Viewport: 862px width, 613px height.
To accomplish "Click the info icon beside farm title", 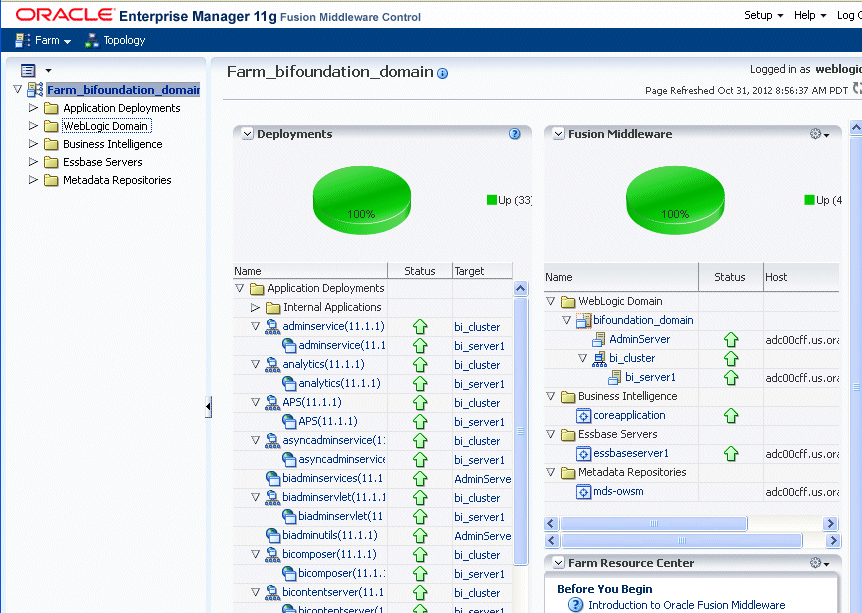I will 442,73.
